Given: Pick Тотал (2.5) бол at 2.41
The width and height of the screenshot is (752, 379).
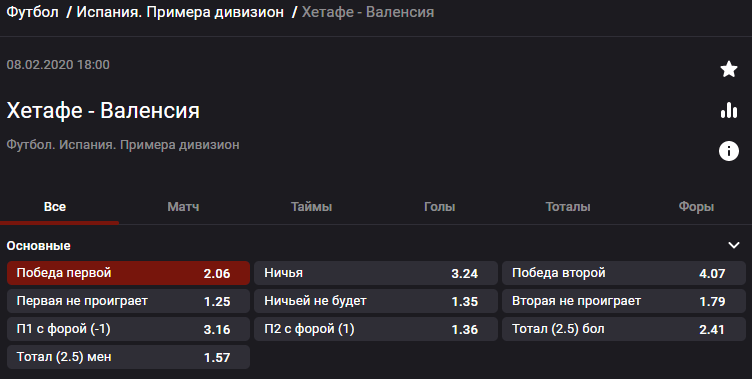Looking at the screenshot, I should tap(624, 329).
